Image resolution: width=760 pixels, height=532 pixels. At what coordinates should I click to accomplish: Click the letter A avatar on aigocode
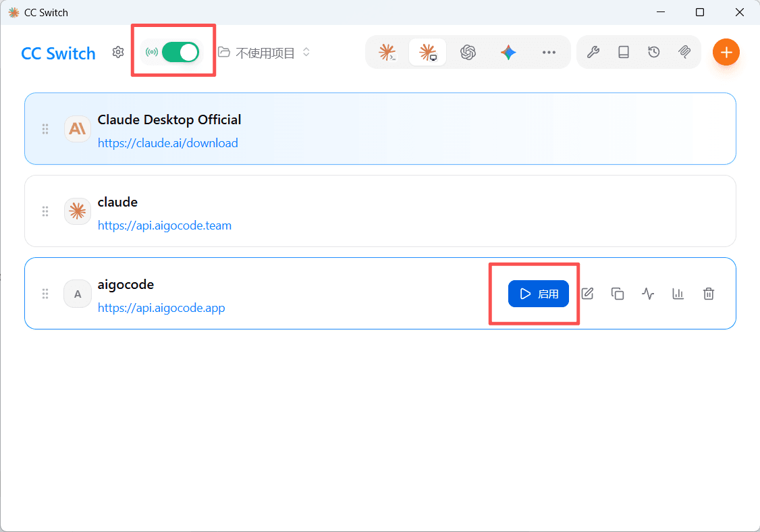point(78,294)
